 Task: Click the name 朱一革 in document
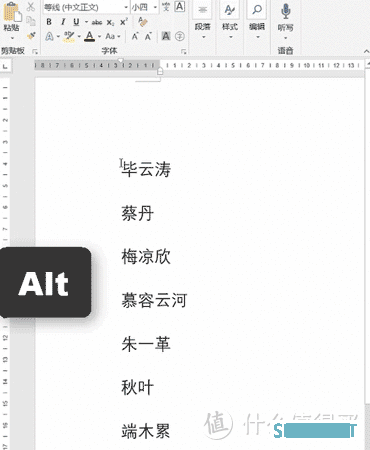[x=146, y=344]
